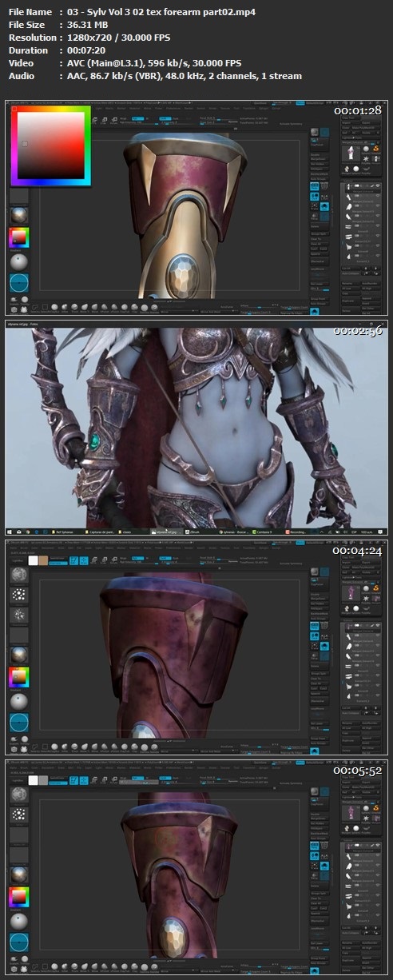Pick a shade in large color square popup
The image size is (393, 980).
click(x=53, y=145)
